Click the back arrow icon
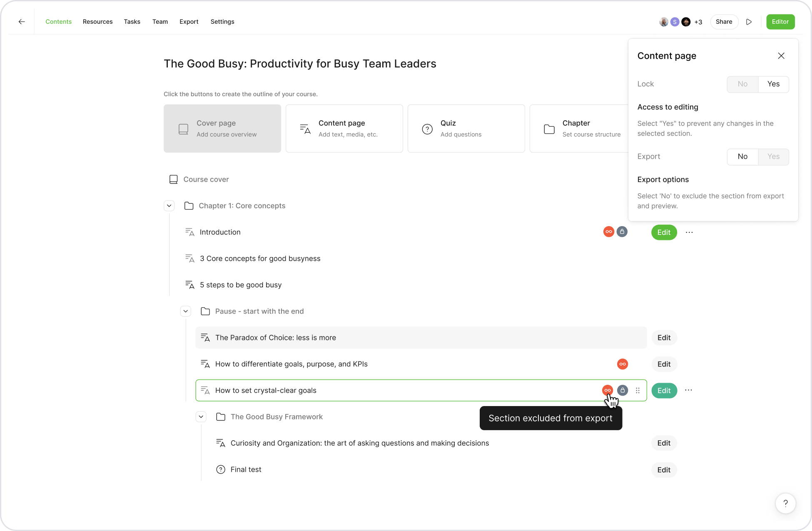812x531 pixels. click(22, 22)
